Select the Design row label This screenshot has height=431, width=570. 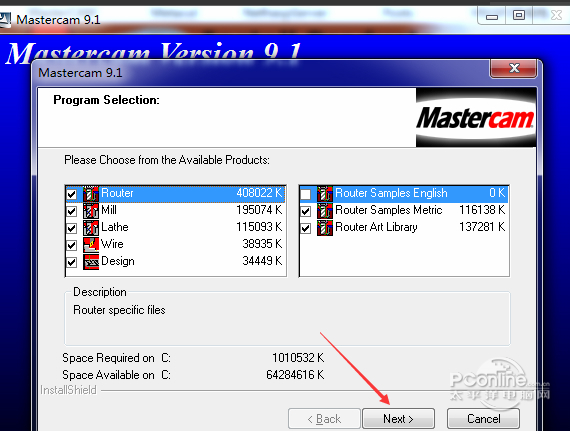click(x=118, y=261)
